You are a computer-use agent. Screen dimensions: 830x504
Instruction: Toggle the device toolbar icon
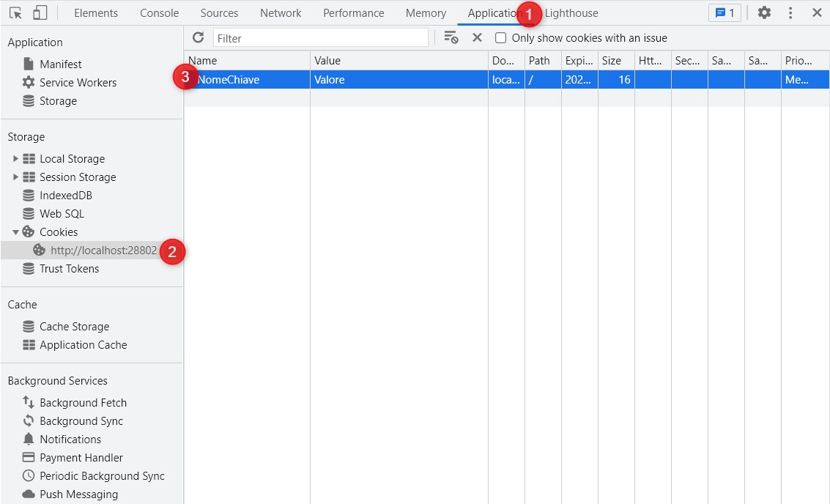(x=40, y=13)
